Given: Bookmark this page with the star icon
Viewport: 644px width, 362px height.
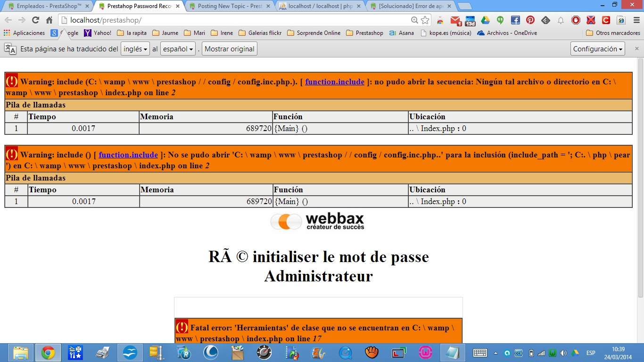Looking at the screenshot, I should pos(425,20).
